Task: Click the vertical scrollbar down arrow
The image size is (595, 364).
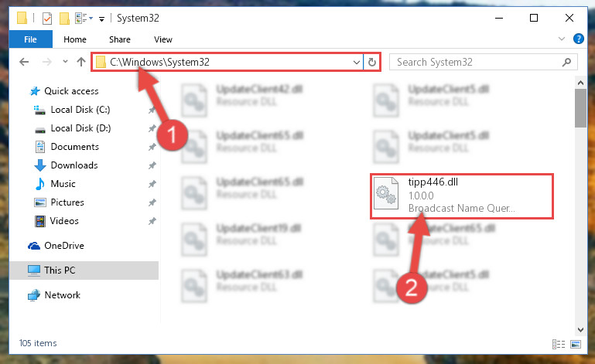Action: point(580,330)
